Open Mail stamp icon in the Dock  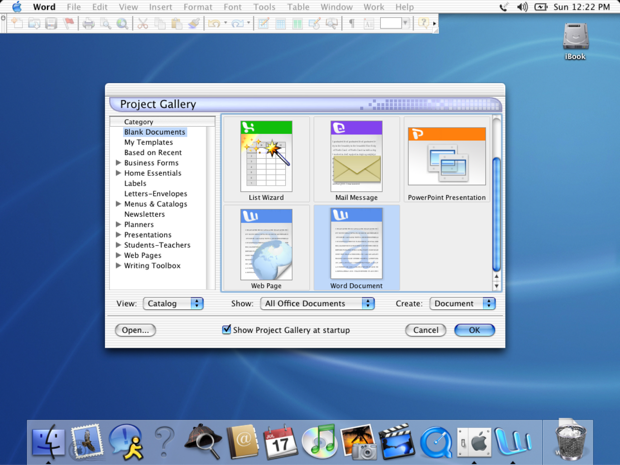[x=87, y=441]
